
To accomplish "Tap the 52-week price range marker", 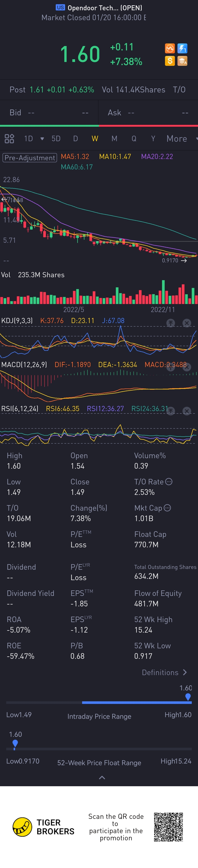I will (15, 743).
